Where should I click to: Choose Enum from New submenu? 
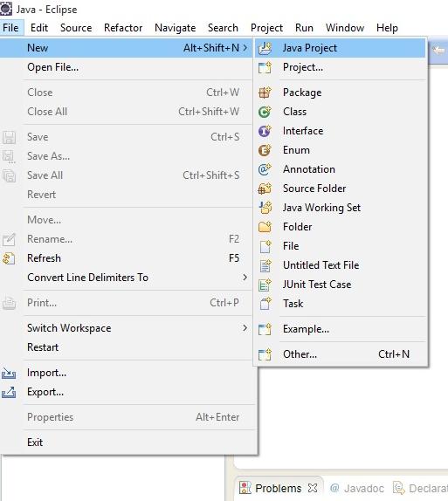click(341, 150)
